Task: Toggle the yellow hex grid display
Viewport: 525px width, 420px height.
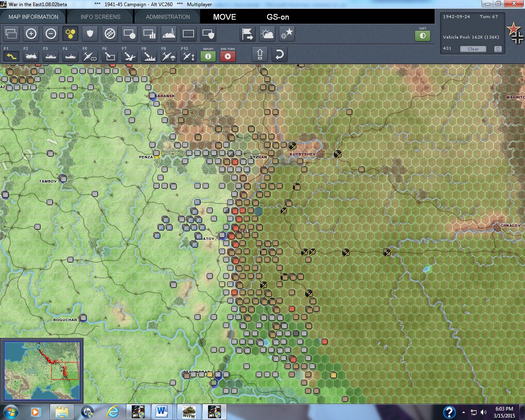Action: 71,34
